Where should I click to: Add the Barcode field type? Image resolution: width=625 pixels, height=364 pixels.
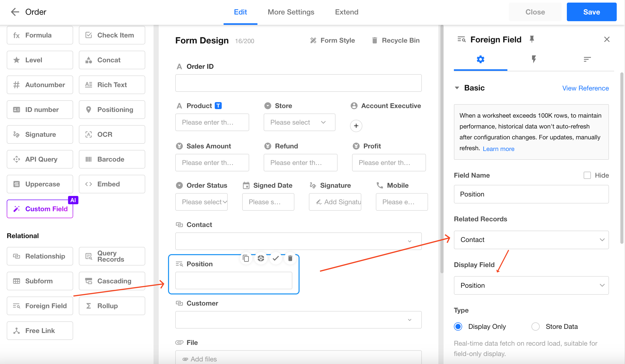[112, 159]
